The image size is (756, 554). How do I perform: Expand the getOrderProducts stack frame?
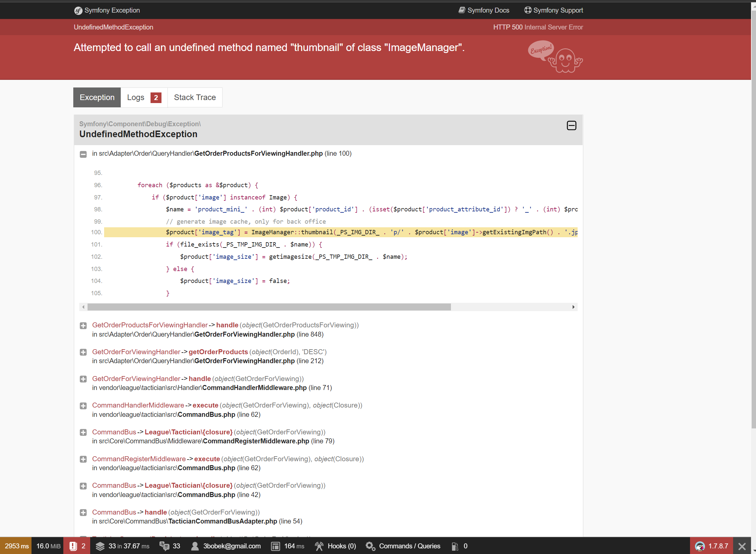83,352
